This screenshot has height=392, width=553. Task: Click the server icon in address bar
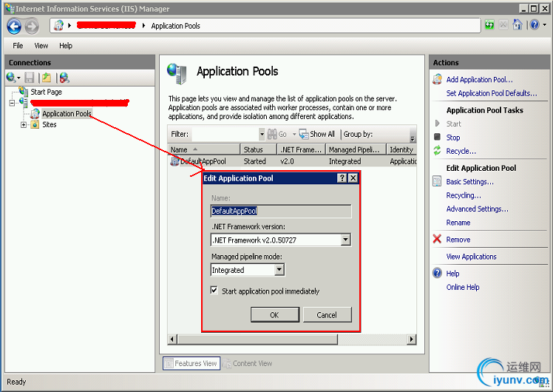(x=58, y=25)
